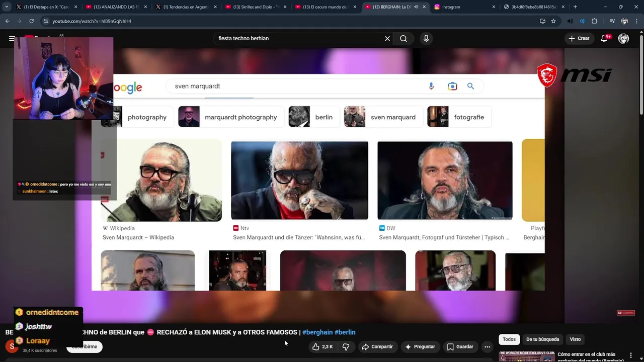The width and height of the screenshot is (644, 362).
Task: Click the black speaker extension icon
Action: (570, 21)
